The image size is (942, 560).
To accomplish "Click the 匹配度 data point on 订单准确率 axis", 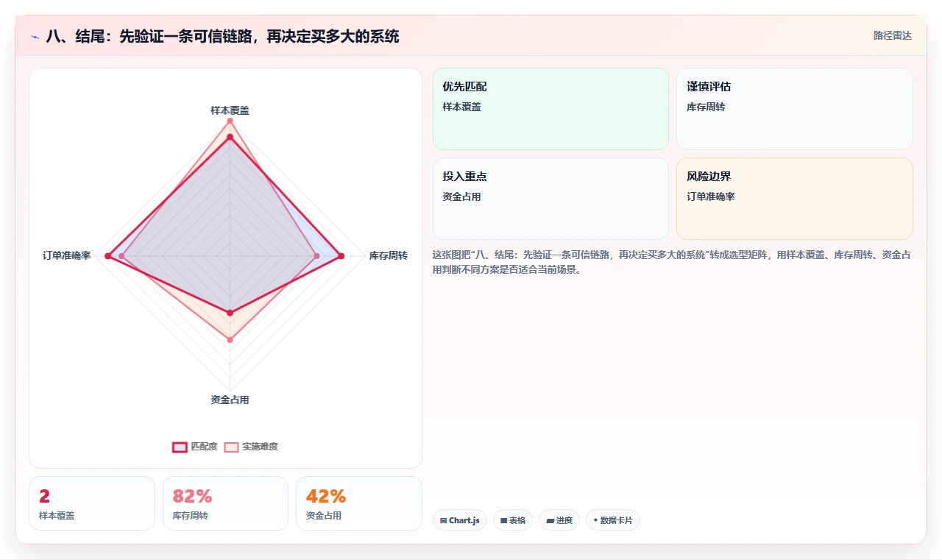I will pyautogui.click(x=107, y=256).
